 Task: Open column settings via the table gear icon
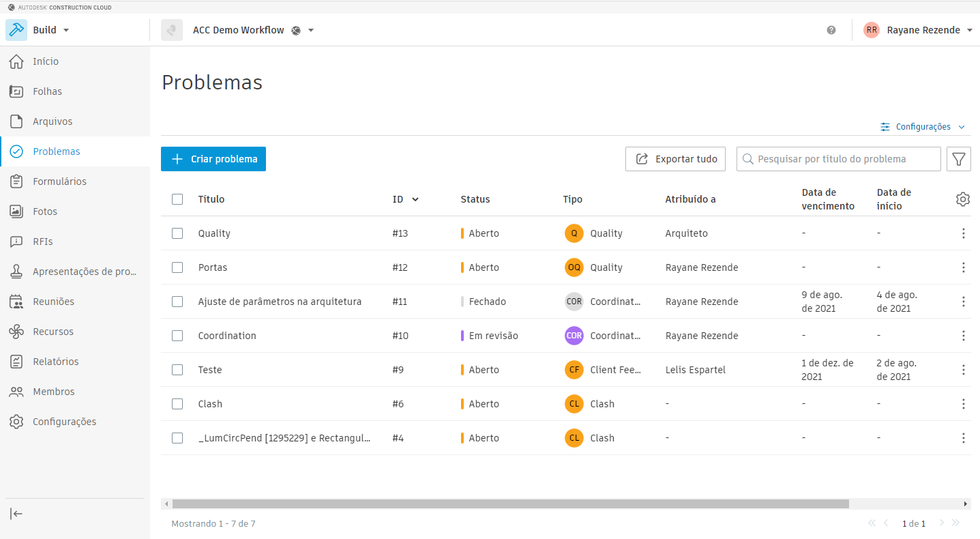pos(962,199)
